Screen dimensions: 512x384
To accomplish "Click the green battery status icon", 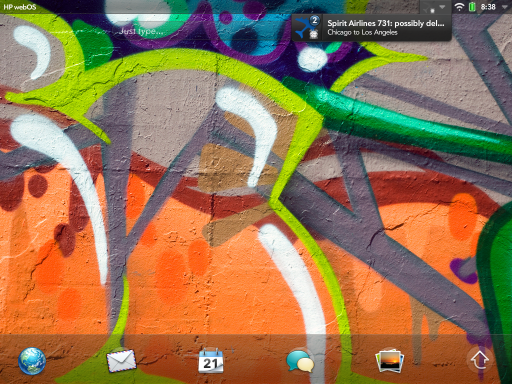I will (x=472, y=7).
